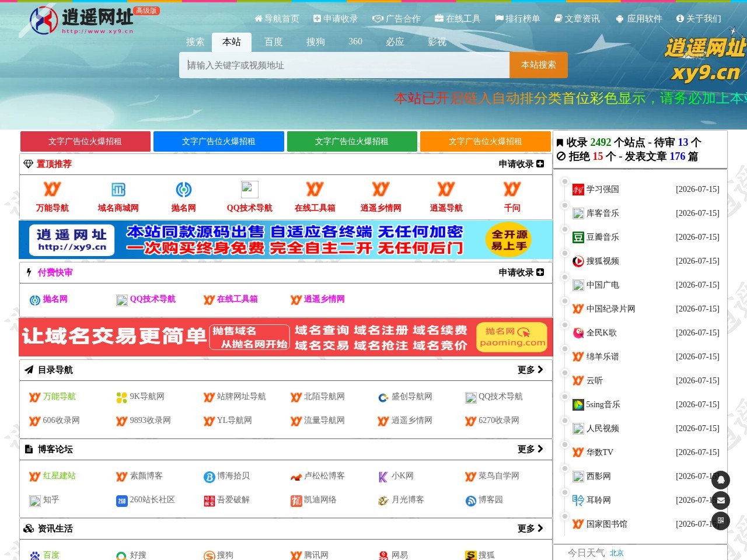Click 北京 weather city link
Image resolution: width=747 pixels, height=560 pixels.
617,553
